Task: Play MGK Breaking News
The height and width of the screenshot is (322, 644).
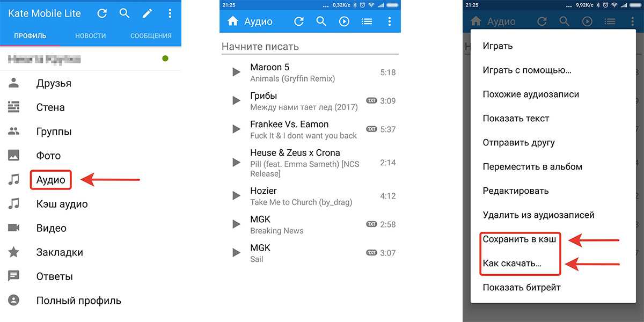Action: tap(236, 224)
